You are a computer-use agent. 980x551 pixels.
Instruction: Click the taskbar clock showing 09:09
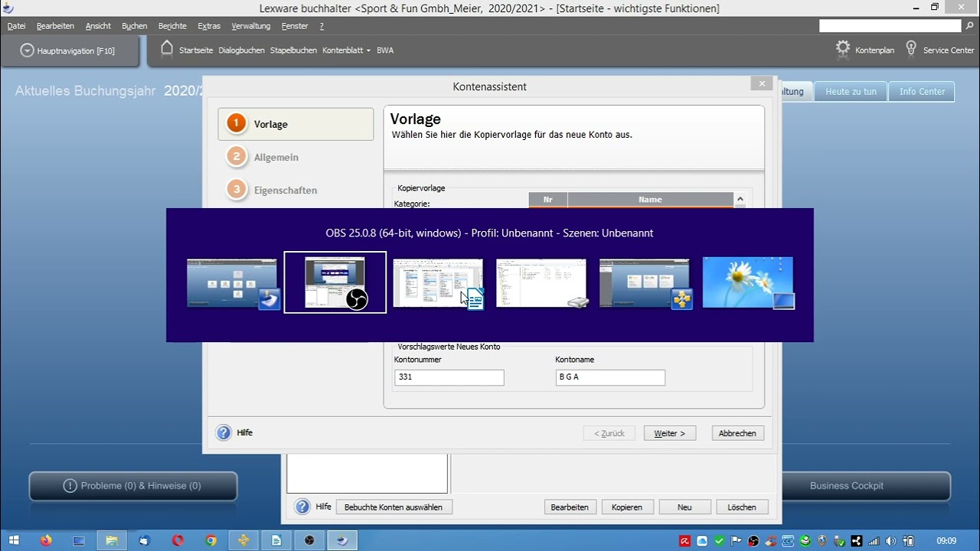947,541
